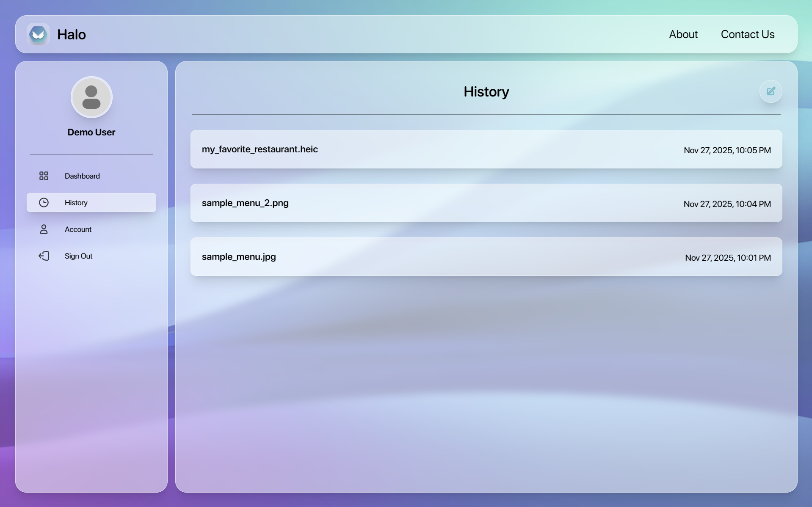812x507 pixels.
Task: Open sample_menu.jpg history entry
Action: [x=486, y=257]
